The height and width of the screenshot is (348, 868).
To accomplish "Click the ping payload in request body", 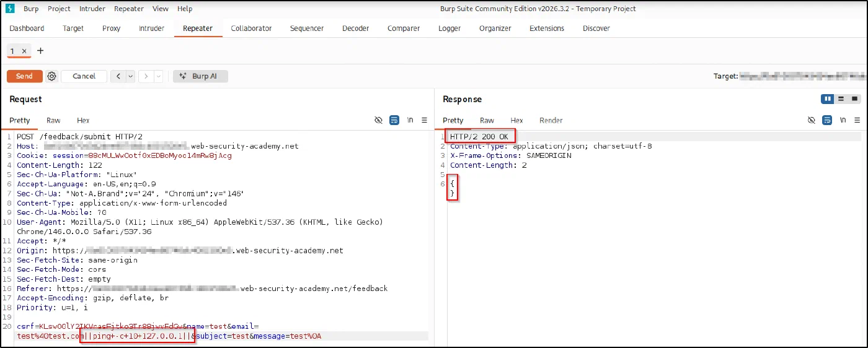I will [138, 336].
